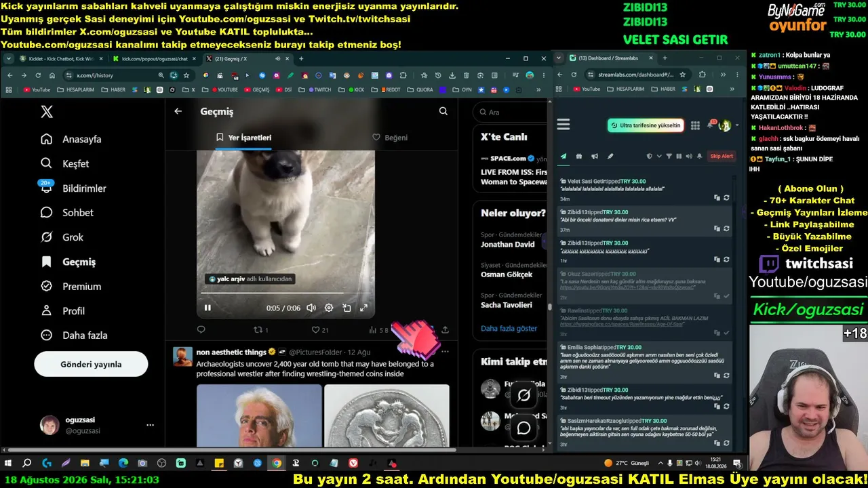Switch to the Beğeni tab
This screenshot has width=868, height=488.
pyautogui.click(x=390, y=138)
